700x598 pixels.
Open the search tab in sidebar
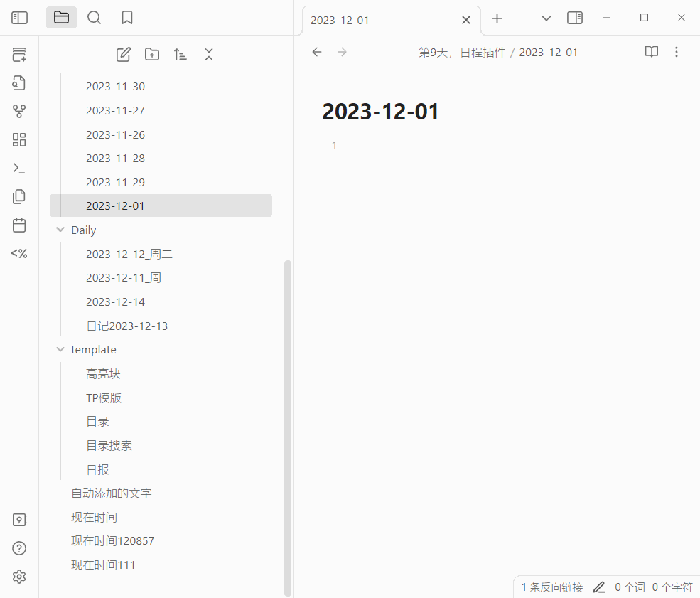coord(95,18)
